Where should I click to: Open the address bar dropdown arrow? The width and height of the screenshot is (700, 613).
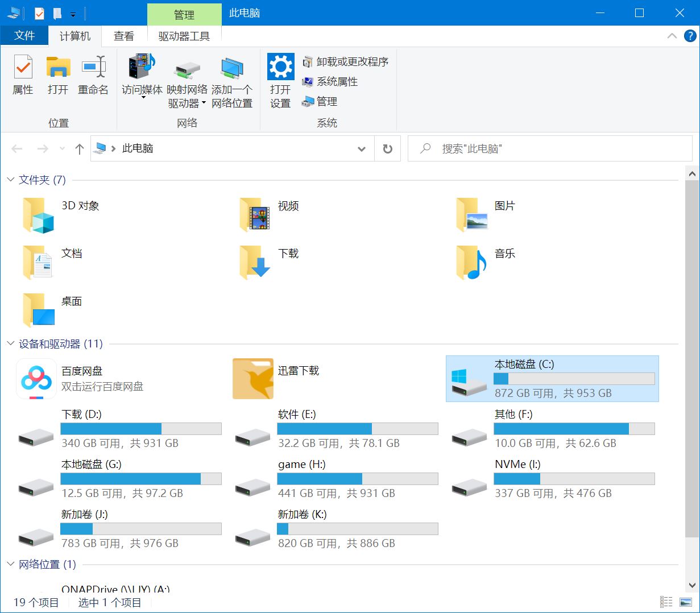click(x=361, y=148)
